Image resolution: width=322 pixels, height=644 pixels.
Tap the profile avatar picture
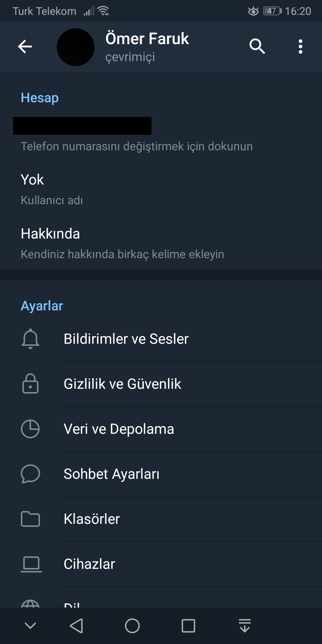76,47
